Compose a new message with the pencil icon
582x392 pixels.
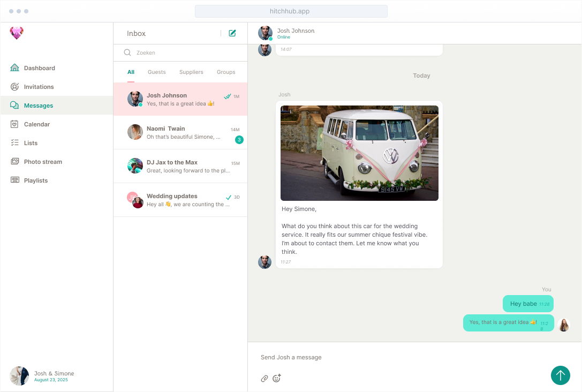(232, 33)
